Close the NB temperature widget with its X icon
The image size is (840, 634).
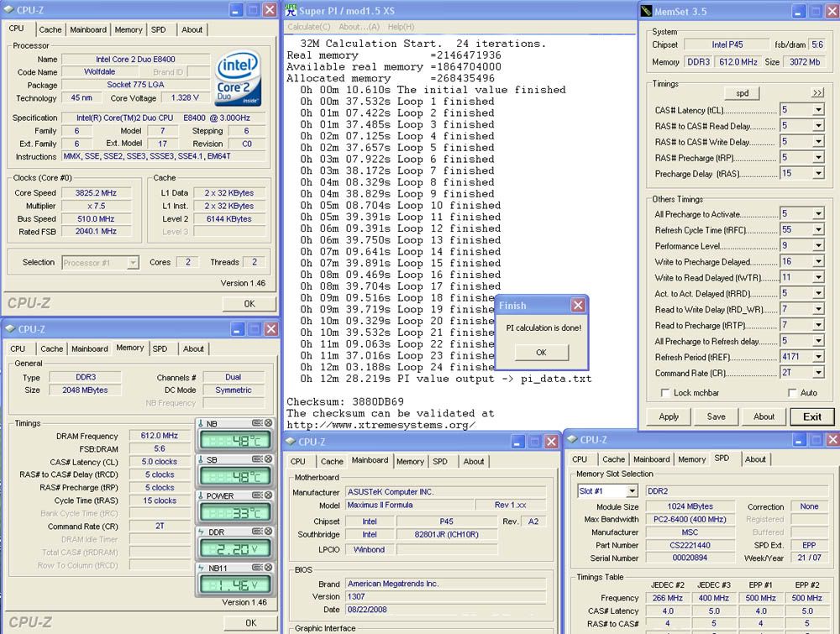pyautogui.click(x=269, y=423)
